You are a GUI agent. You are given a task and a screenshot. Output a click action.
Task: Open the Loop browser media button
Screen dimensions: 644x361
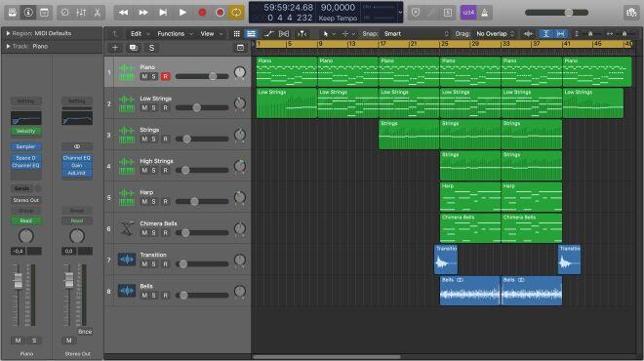coord(631,13)
